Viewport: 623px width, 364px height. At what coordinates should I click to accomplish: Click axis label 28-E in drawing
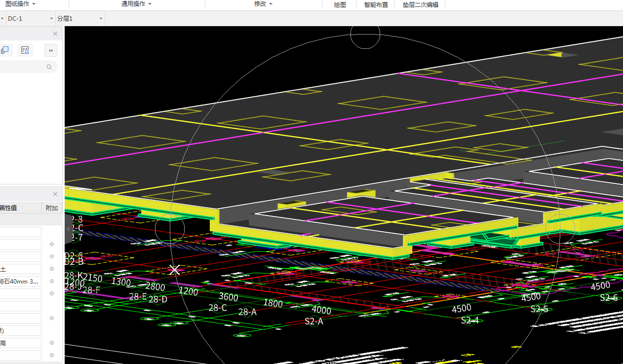click(138, 296)
